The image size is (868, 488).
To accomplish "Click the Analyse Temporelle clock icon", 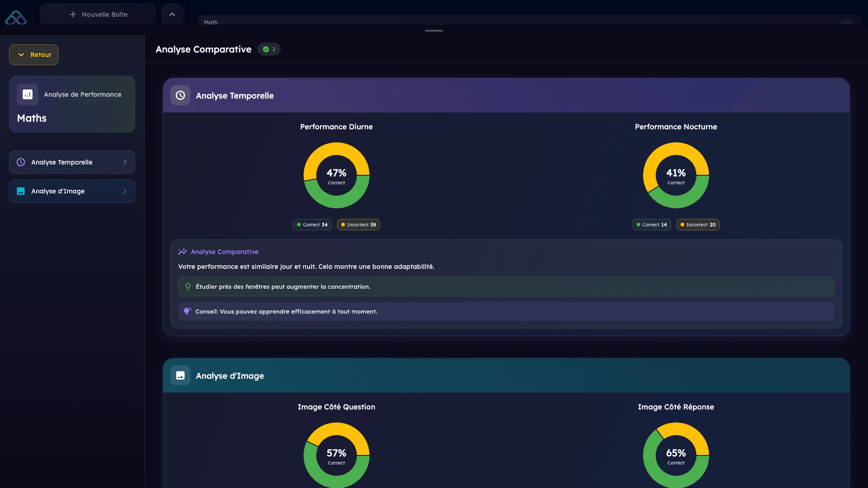I will coord(180,95).
